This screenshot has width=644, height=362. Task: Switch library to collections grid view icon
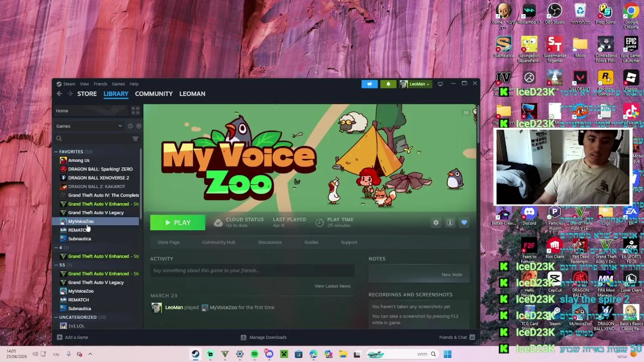pyautogui.click(x=135, y=111)
